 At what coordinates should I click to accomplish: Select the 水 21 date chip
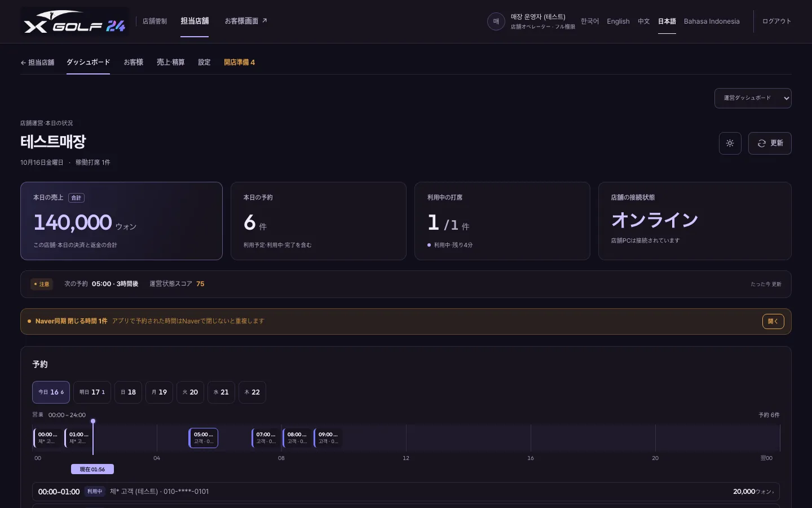221,392
